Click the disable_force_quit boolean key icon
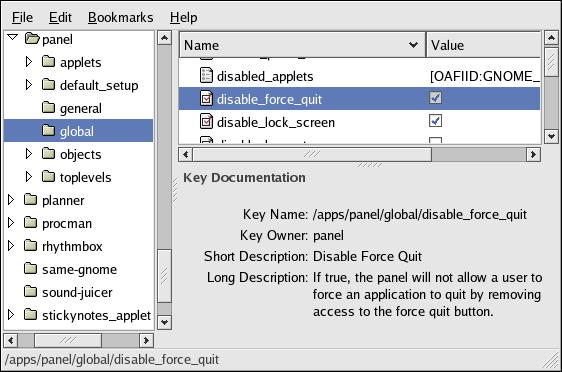The image size is (562, 372). [x=206, y=99]
